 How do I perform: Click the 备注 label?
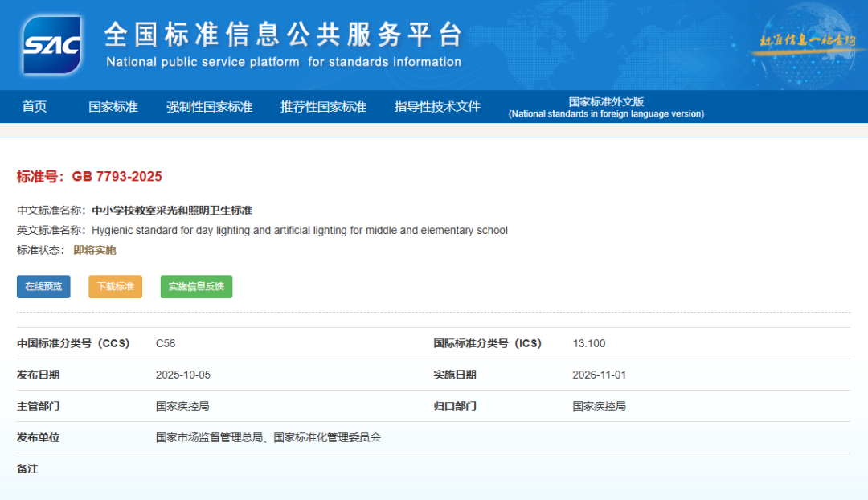pyautogui.click(x=27, y=469)
